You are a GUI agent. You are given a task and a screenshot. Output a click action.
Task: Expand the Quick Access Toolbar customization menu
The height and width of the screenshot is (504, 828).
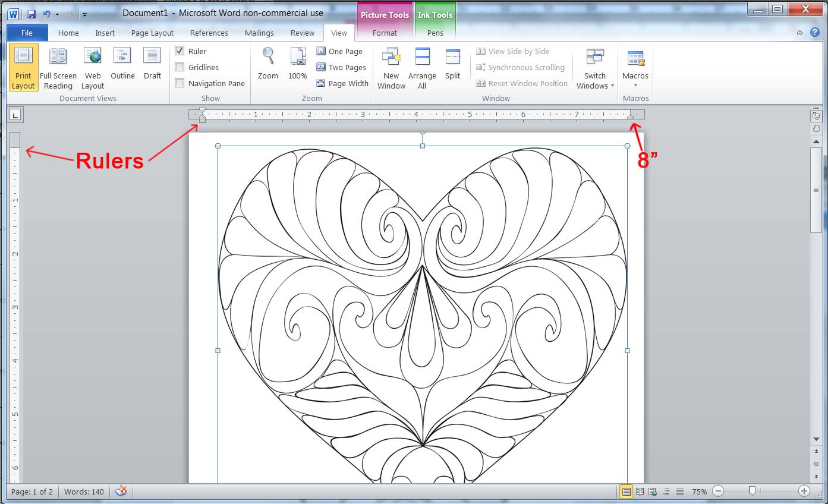84,14
